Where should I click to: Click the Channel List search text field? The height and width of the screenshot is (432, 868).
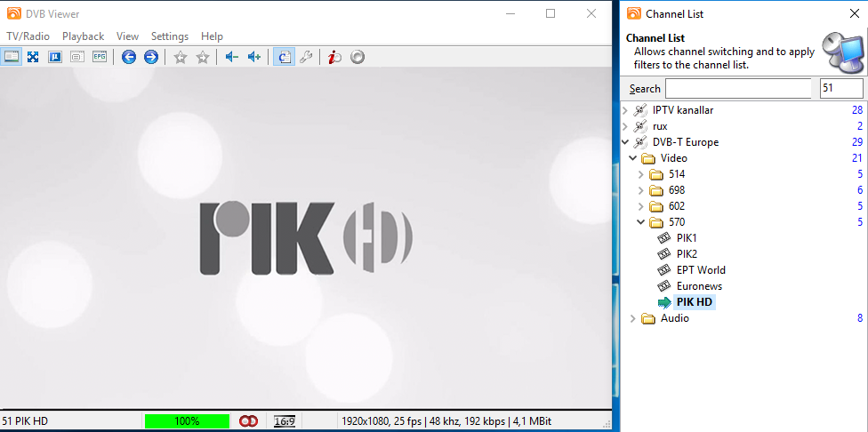(x=738, y=89)
